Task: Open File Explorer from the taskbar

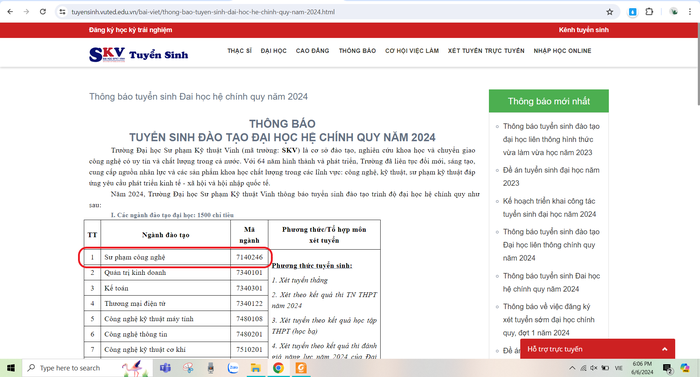Action: pos(255,368)
